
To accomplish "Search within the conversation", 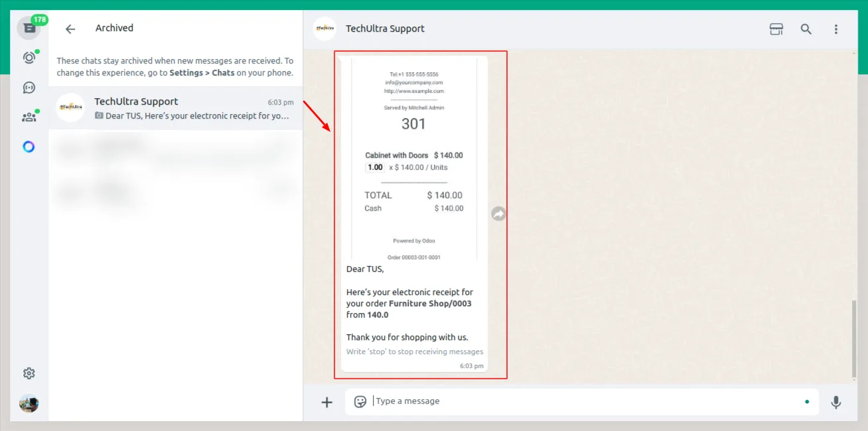I will [x=806, y=29].
